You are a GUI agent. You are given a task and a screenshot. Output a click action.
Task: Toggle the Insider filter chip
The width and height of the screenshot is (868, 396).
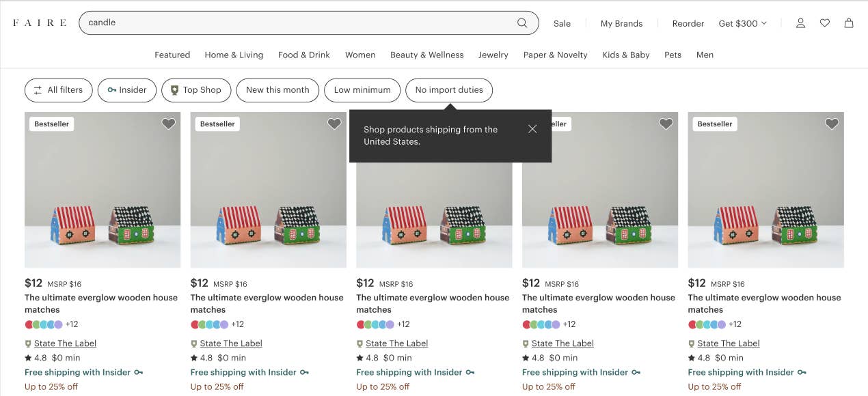127,90
